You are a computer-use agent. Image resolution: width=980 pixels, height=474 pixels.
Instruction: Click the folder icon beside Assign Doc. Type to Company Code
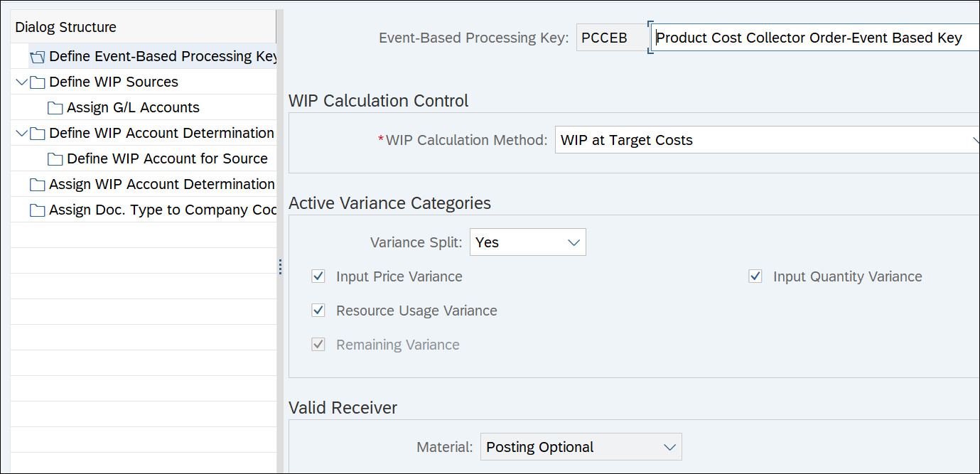[38, 210]
